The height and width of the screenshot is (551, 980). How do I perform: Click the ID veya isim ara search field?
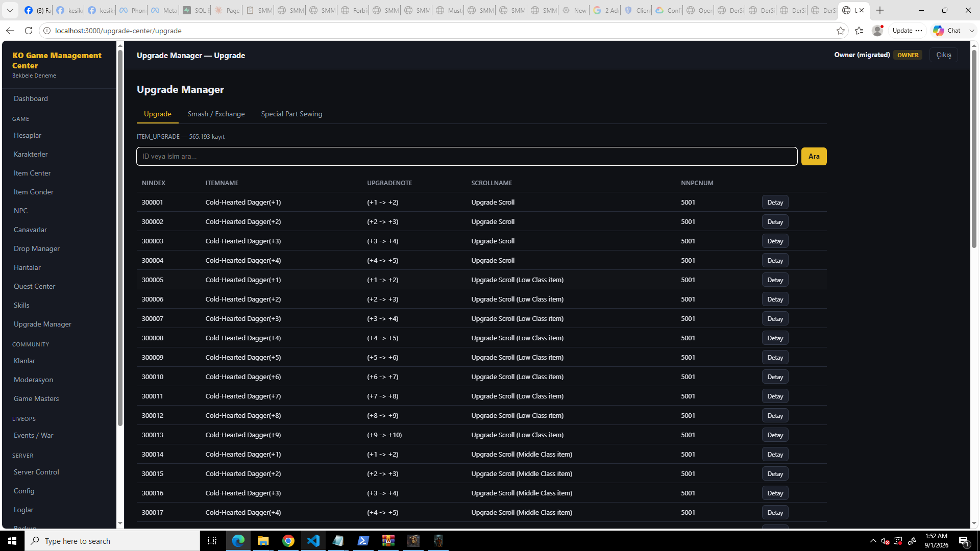coord(467,156)
